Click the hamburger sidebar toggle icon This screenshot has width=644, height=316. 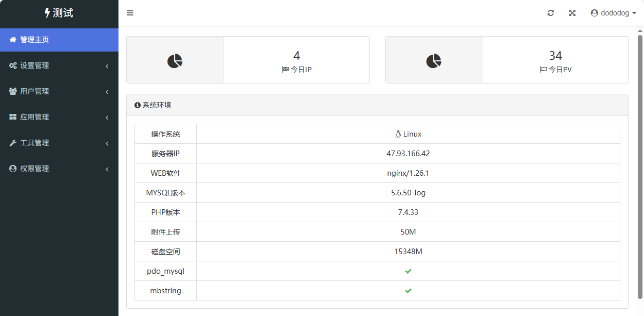130,13
